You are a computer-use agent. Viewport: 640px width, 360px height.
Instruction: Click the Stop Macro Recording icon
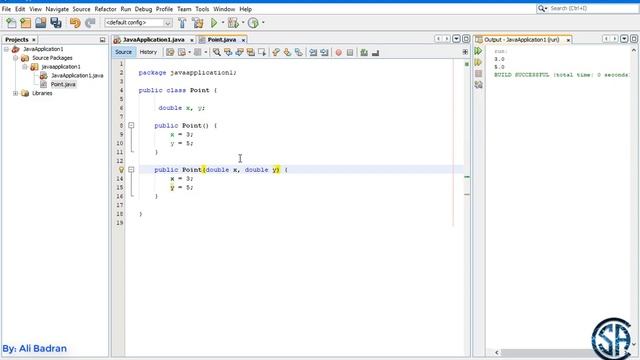(x=350, y=52)
